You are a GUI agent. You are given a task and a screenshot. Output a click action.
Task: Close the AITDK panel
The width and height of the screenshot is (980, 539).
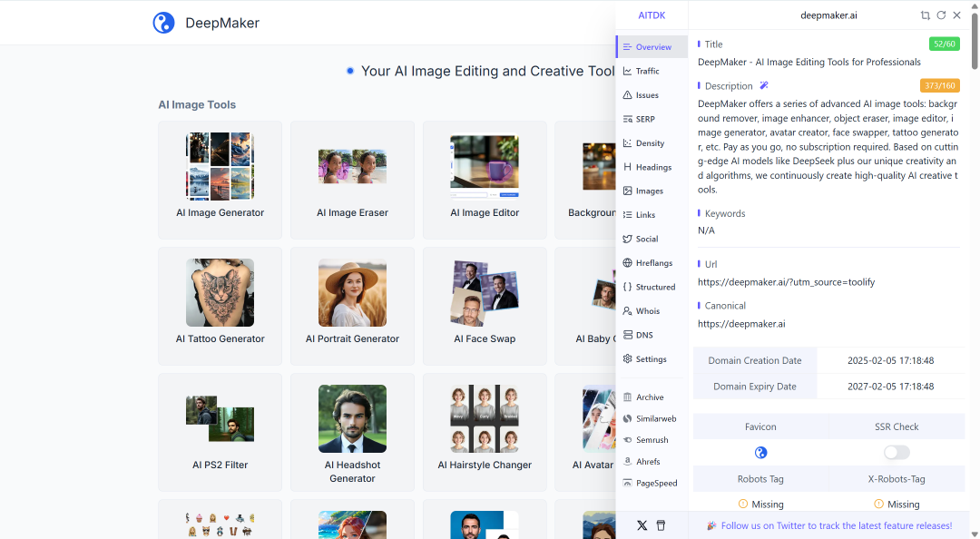point(957,15)
